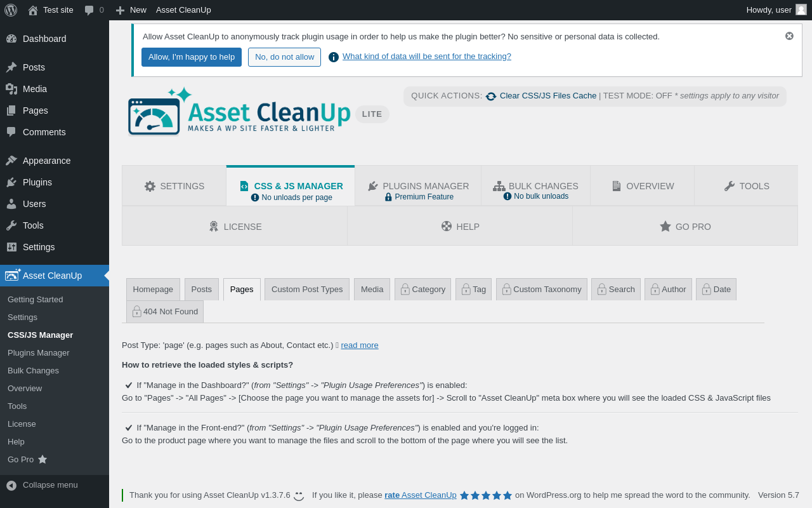Click the star icon on Go Pro tab

tap(665, 226)
